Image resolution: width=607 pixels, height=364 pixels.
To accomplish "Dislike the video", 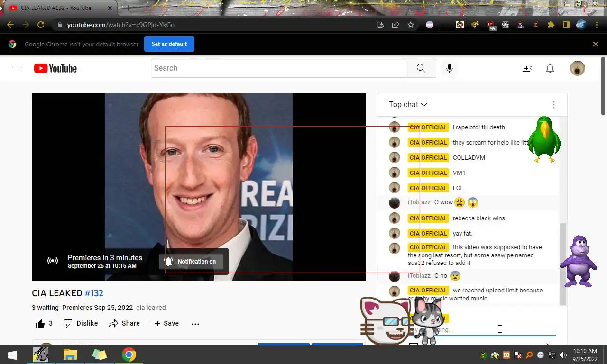I will tap(81, 324).
